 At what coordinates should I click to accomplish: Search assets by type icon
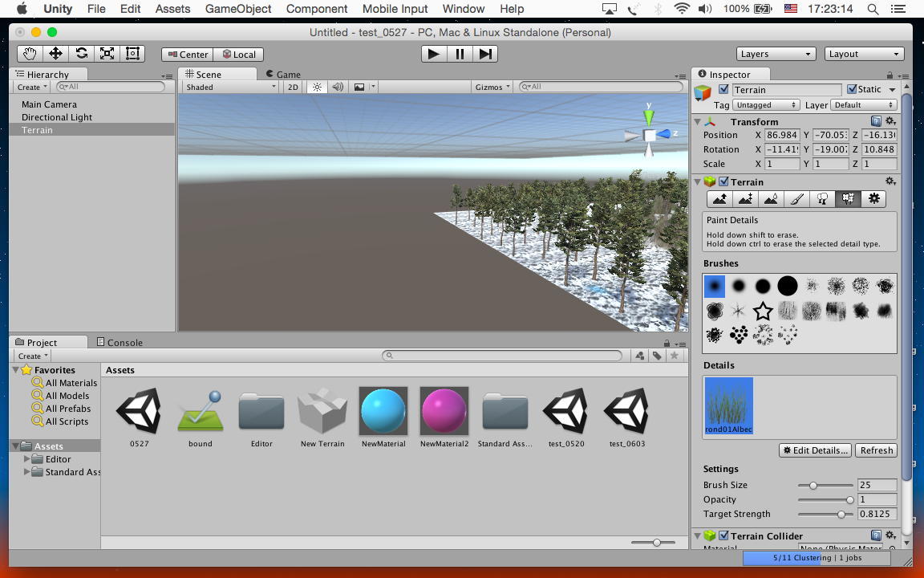(x=639, y=356)
